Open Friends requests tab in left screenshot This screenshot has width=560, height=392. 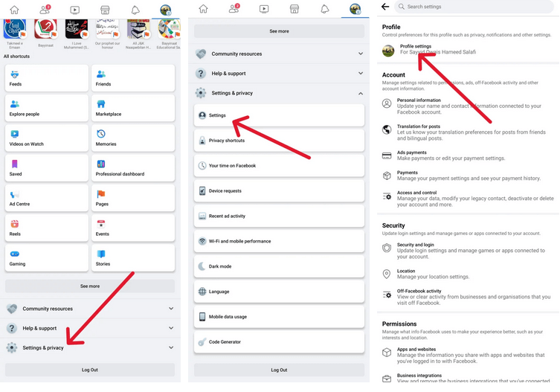[45, 9]
